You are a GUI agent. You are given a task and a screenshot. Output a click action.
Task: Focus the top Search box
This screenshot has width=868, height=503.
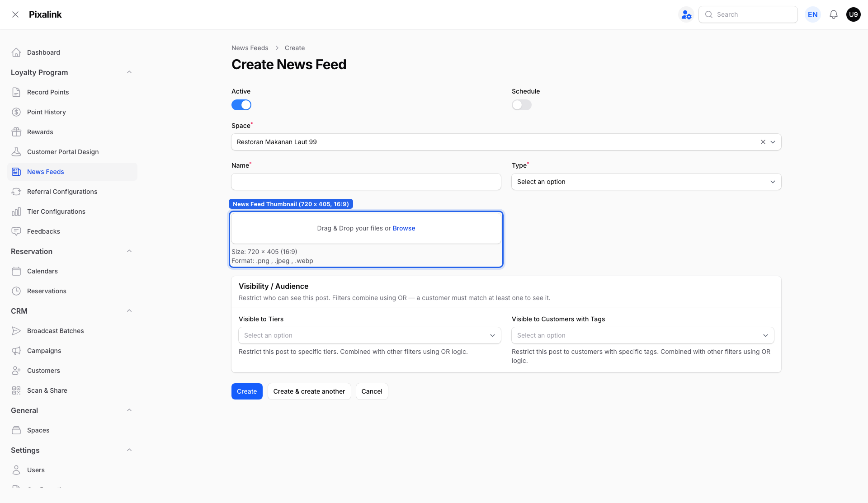point(748,14)
